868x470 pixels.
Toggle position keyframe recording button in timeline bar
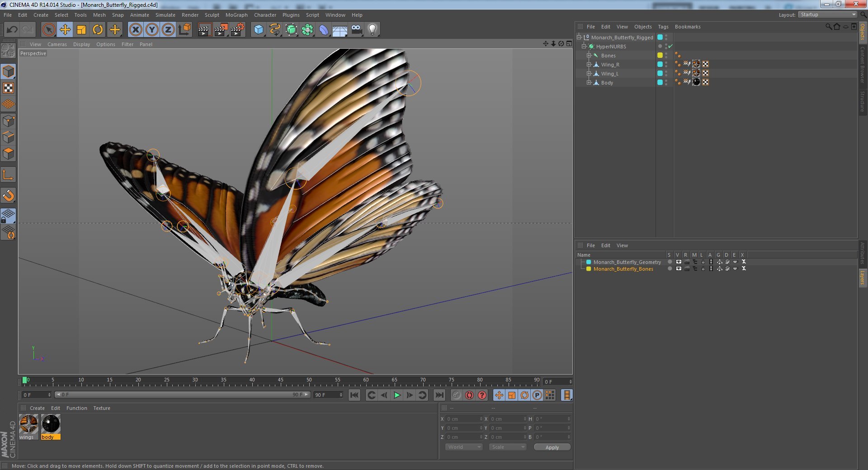click(x=499, y=395)
